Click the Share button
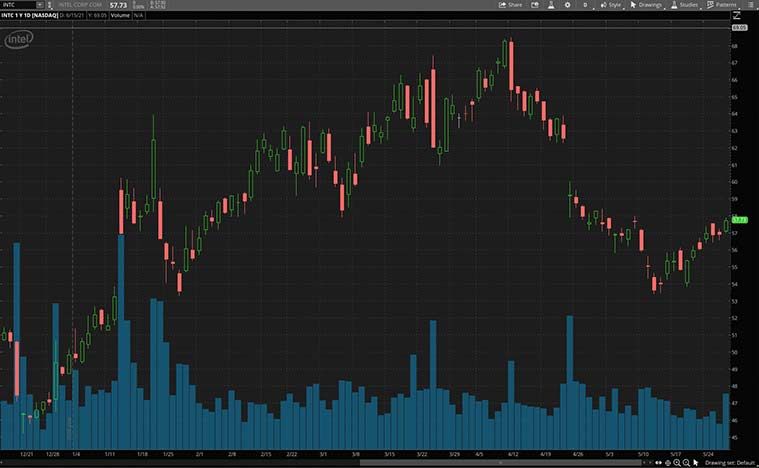The width and height of the screenshot is (759, 468). point(511,5)
